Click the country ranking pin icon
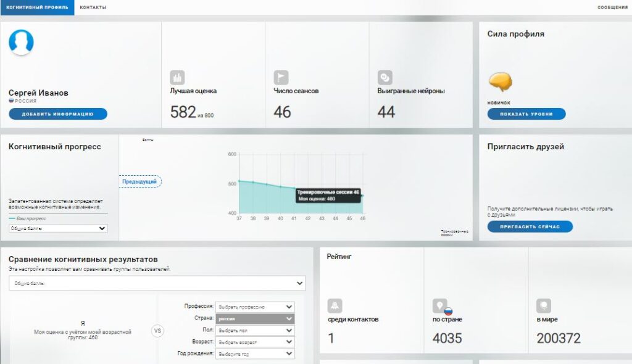 [x=441, y=306]
